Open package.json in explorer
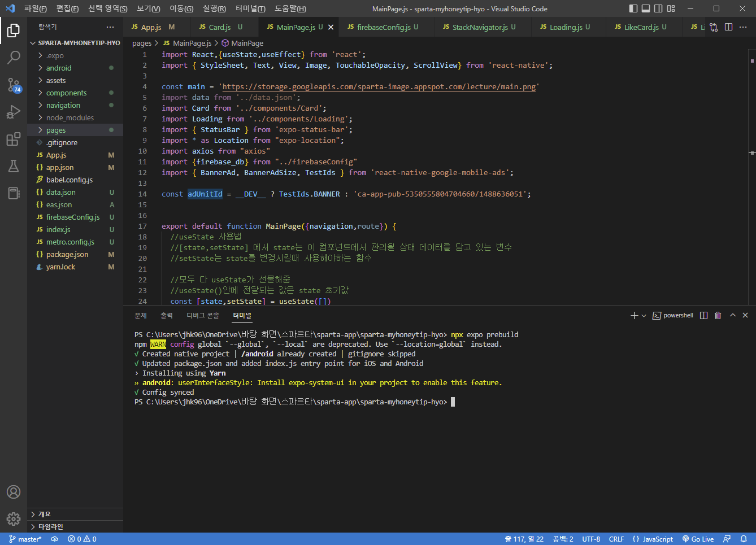Screen dimensions: 756x545 [75, 254]
